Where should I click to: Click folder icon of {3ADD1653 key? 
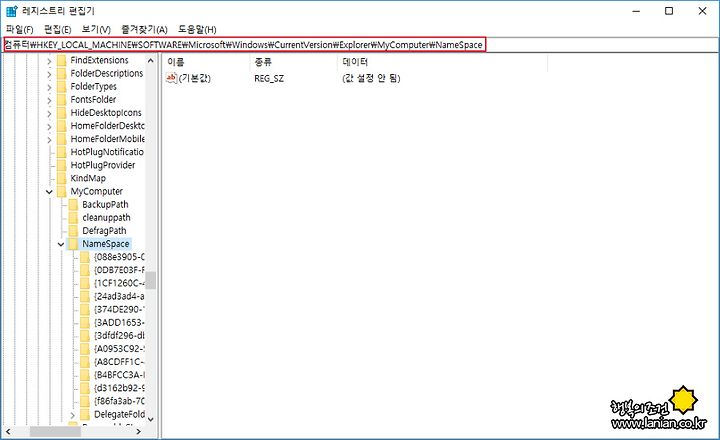click(85, 322)
